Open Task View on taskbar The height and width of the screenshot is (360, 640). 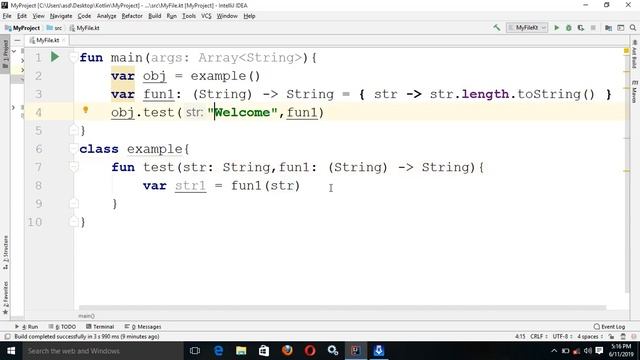pyautogui.click(x=195, y=351)
